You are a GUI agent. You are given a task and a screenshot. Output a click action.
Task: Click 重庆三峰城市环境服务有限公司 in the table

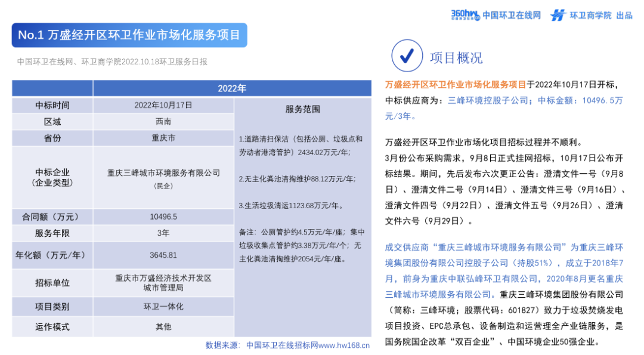pyautogui.click(x=163, y=173)
